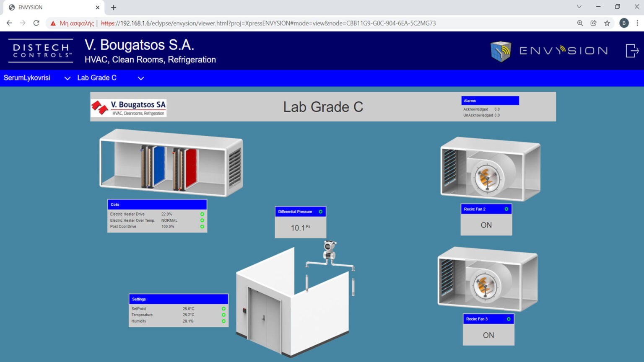Click the browser forward arrow
Image resolution: width=644 pixels, height=362 pixels.
pos(23,23)
